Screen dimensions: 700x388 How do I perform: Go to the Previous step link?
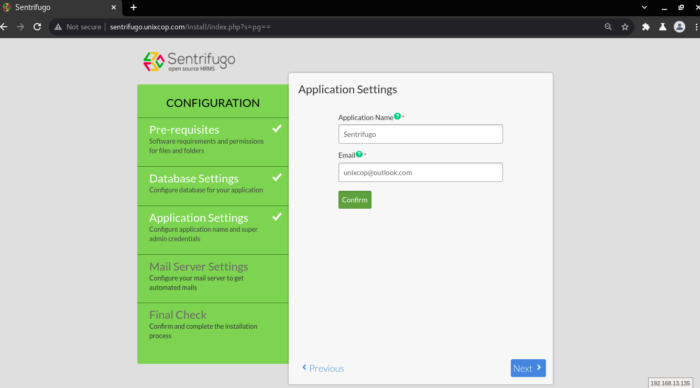(x=323, y=368)
